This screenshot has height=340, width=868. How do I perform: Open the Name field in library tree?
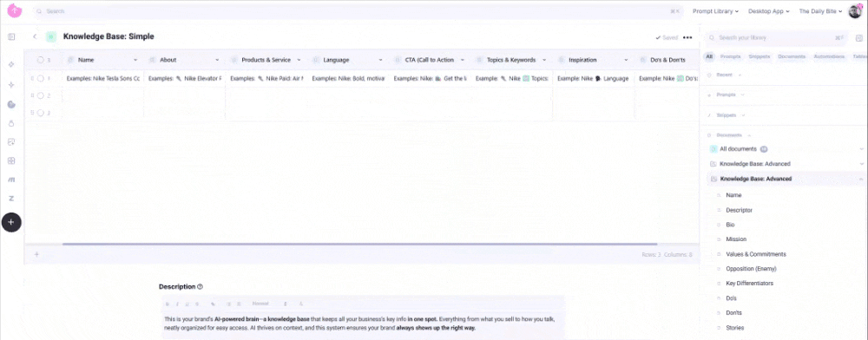tap(733, 195)
